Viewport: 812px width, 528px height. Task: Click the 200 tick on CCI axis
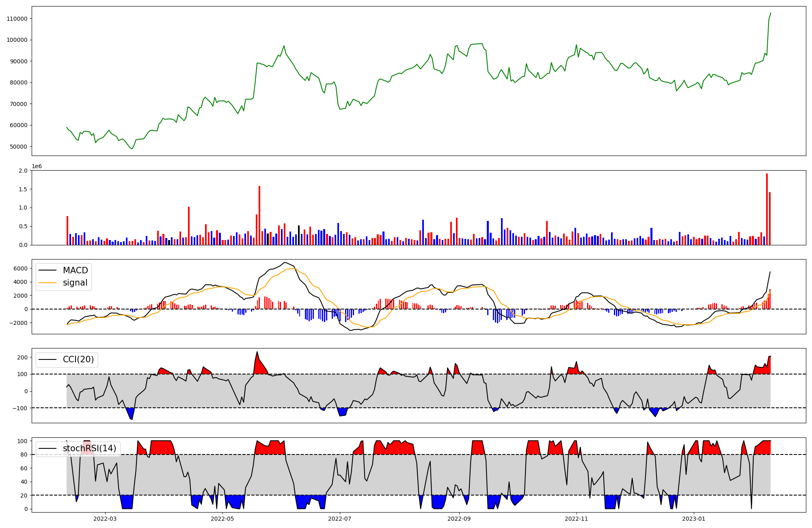[23, 357]
